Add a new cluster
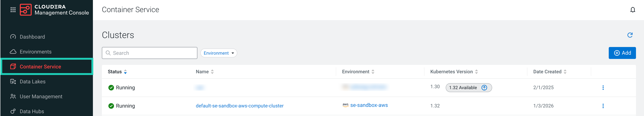The width and height of the screenshot is (644, 116). click(x=622, y=53)
